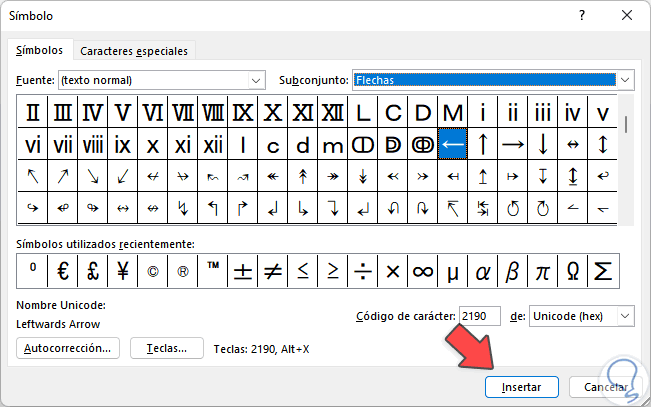Click the Código de carácter input field

[480, 316]
